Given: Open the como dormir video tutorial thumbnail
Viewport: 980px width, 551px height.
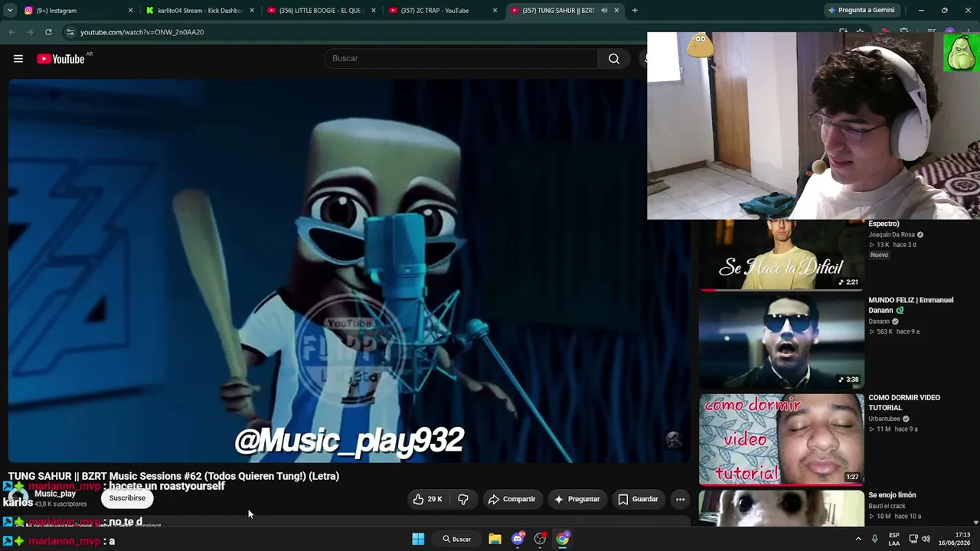Looking at the screenshot, I should click(781, 439).
